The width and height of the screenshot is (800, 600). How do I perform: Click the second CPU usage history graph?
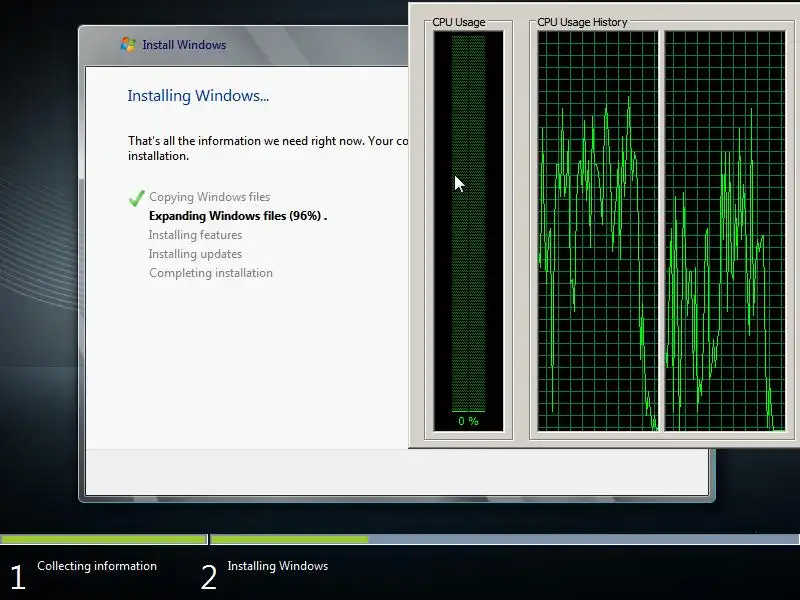(x=725, y=231)
